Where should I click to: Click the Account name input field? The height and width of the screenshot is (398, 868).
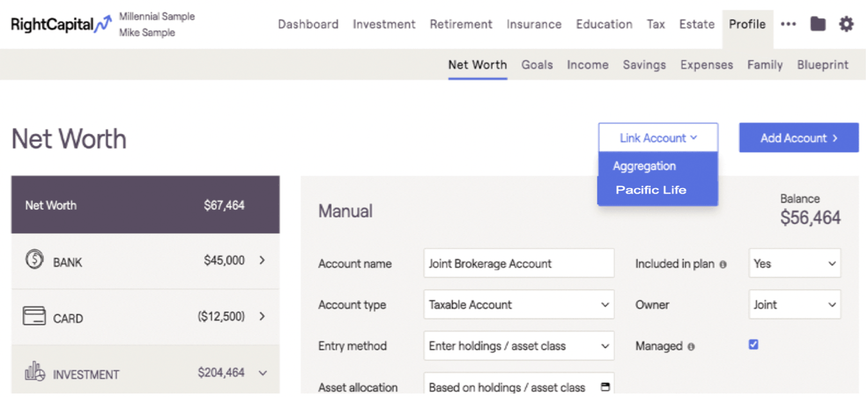[518, 263]
